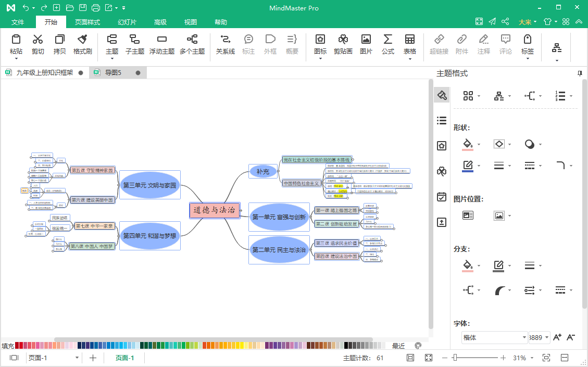Switch to the 九年级上册知识框架 document tab
Image resolution: width=588 pixels, height=367 pixels.
(x=45, y=73)
